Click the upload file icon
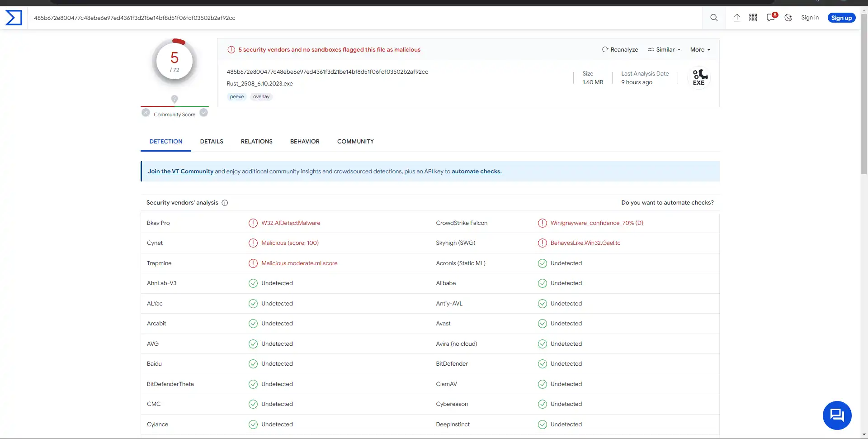Screen dimensions: 868x439 pos(737,18)
